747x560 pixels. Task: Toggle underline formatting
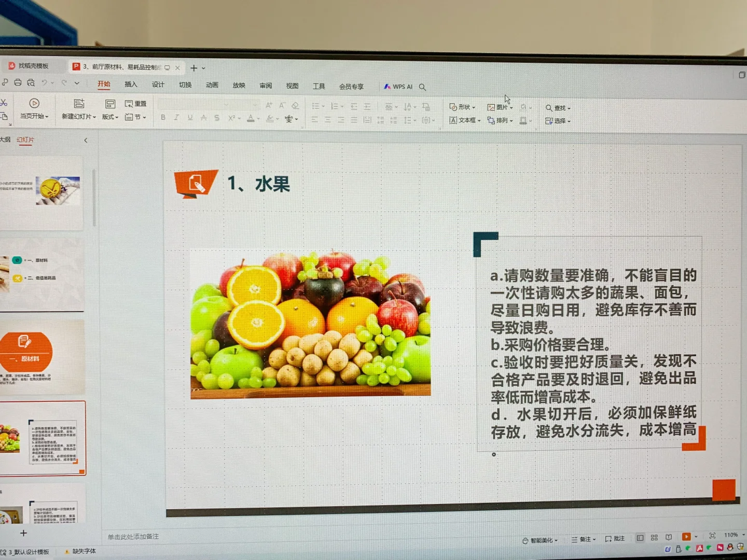pos(190,117)
